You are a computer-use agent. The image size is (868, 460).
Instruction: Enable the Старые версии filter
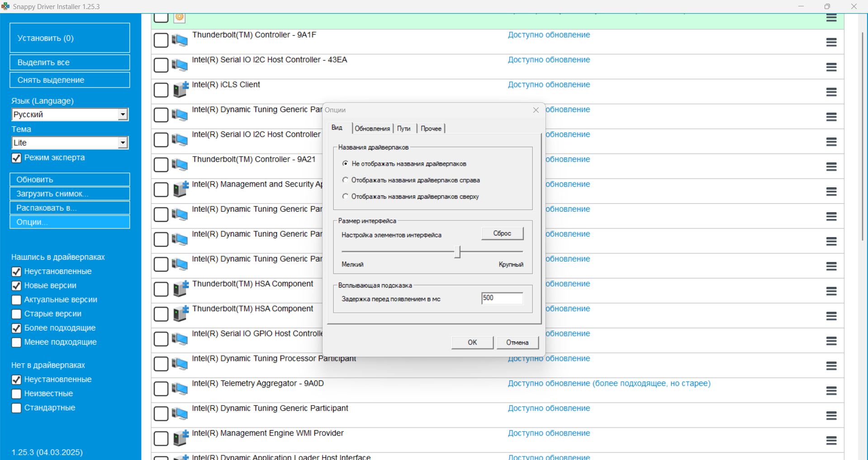(x=16, y=314)
